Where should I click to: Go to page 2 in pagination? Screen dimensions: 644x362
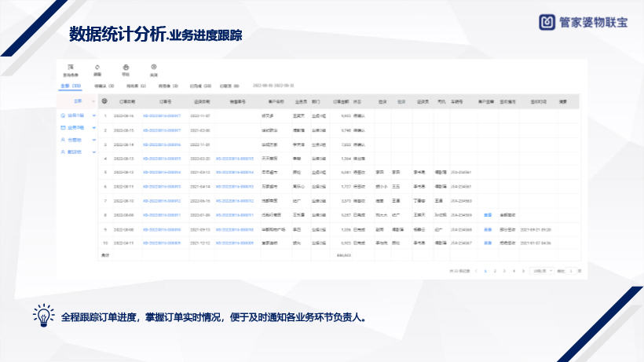point(495,270)
